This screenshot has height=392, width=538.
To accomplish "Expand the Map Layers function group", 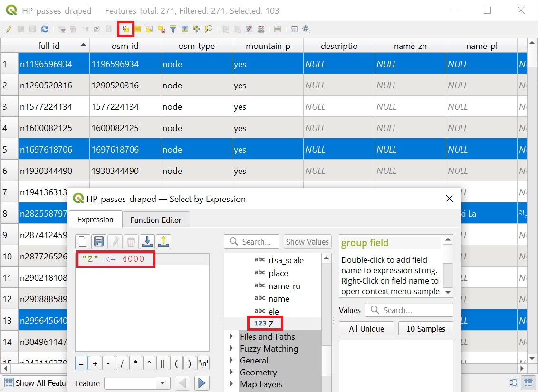I will [231, 384].
